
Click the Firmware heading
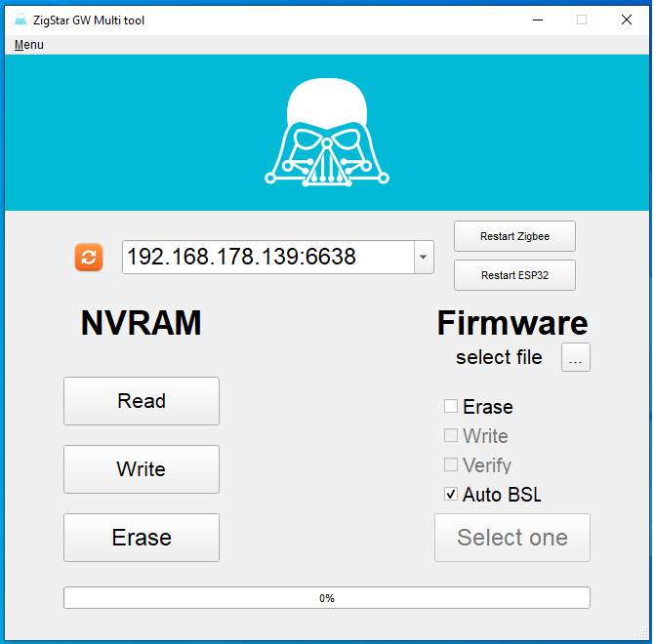point(512,323)
